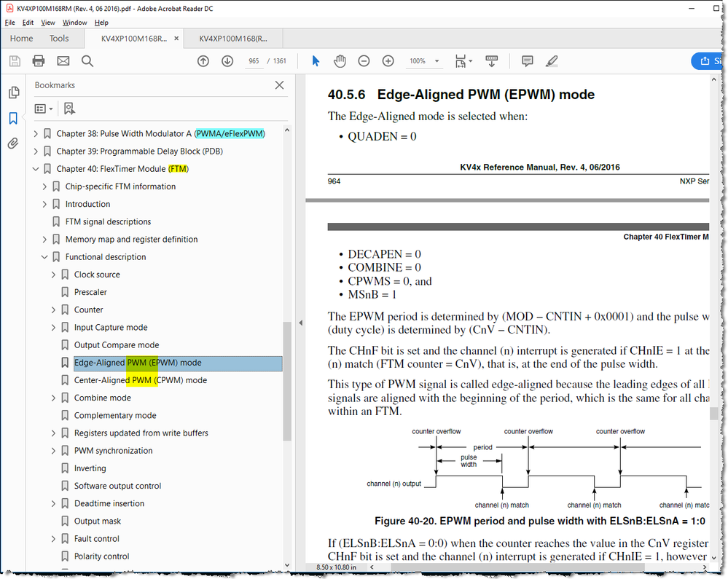
Task: Open the Help menu
Action: click(101, 23)
